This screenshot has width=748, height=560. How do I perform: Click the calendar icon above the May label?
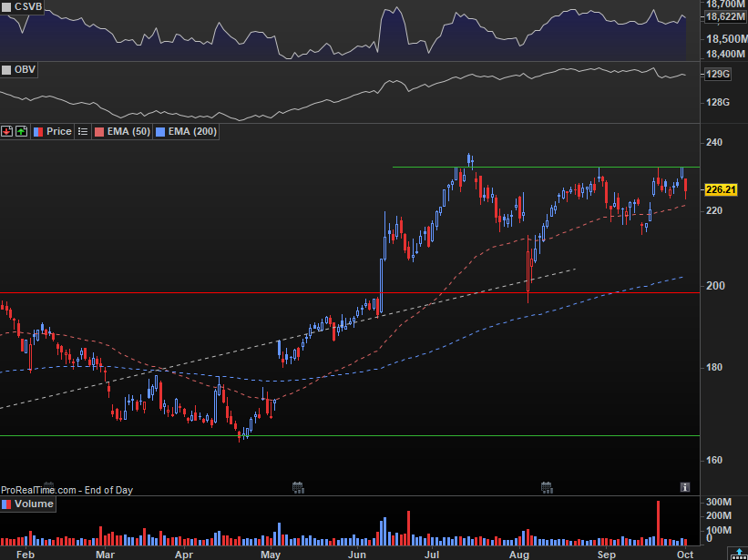[298, 486]
